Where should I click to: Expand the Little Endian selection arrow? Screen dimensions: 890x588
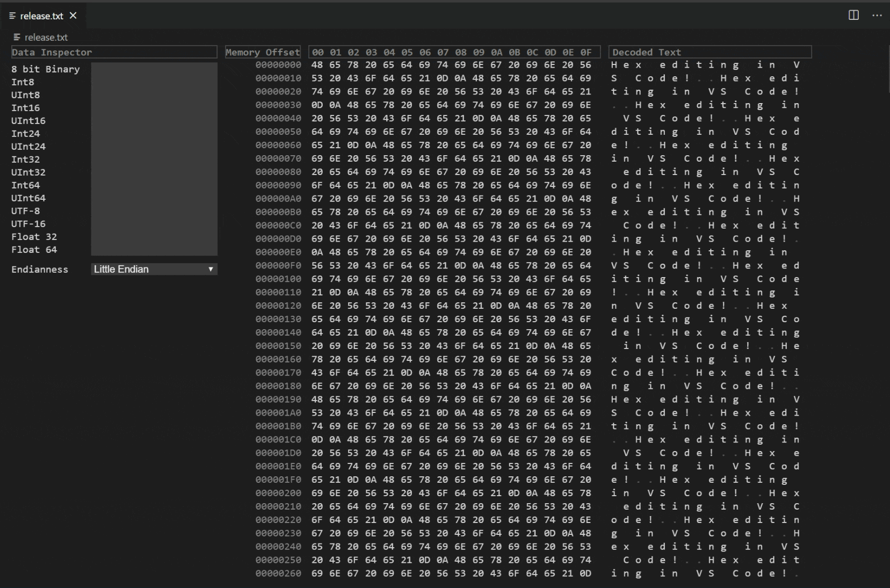[211, 269]
